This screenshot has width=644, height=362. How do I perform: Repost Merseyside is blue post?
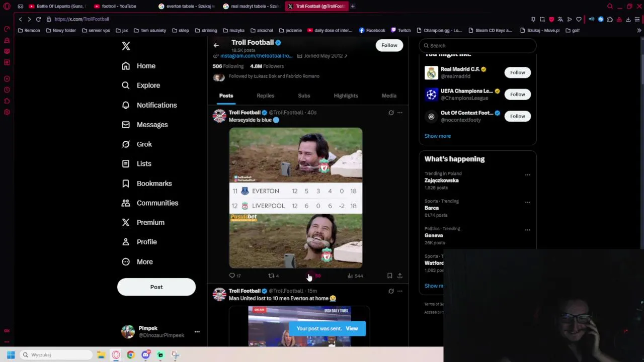(273, 276)
